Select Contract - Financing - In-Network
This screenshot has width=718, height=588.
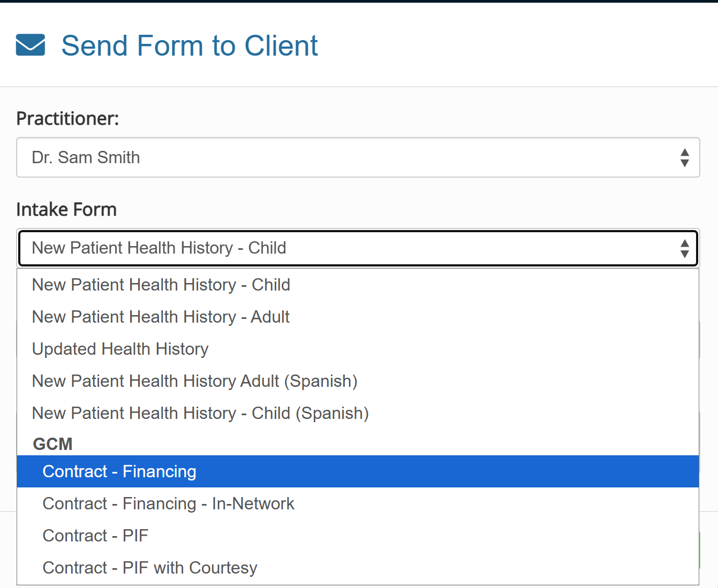click(x=358, y=503)
